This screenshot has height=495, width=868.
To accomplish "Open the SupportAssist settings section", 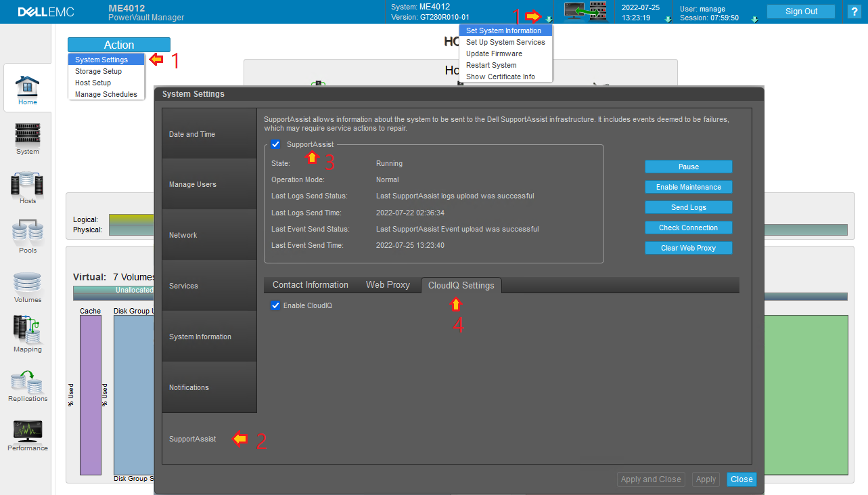I will pos(192,438).
